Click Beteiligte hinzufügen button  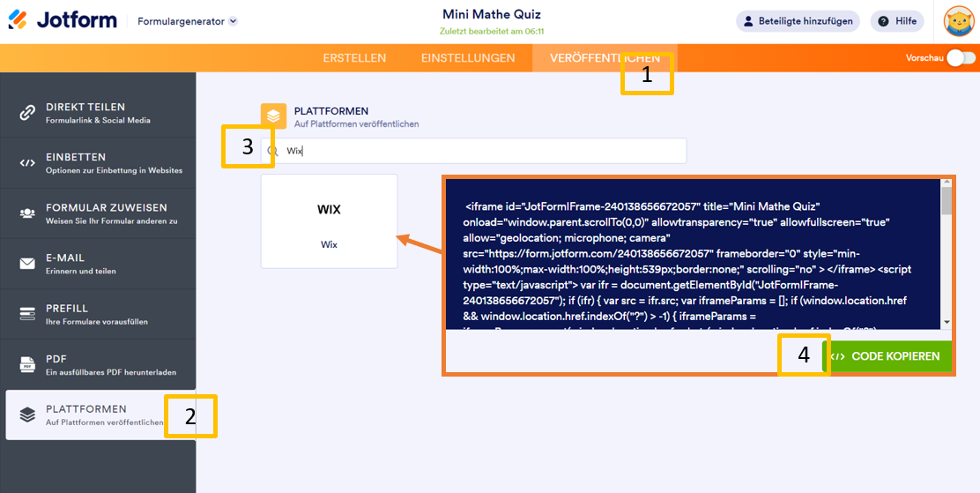798,21
